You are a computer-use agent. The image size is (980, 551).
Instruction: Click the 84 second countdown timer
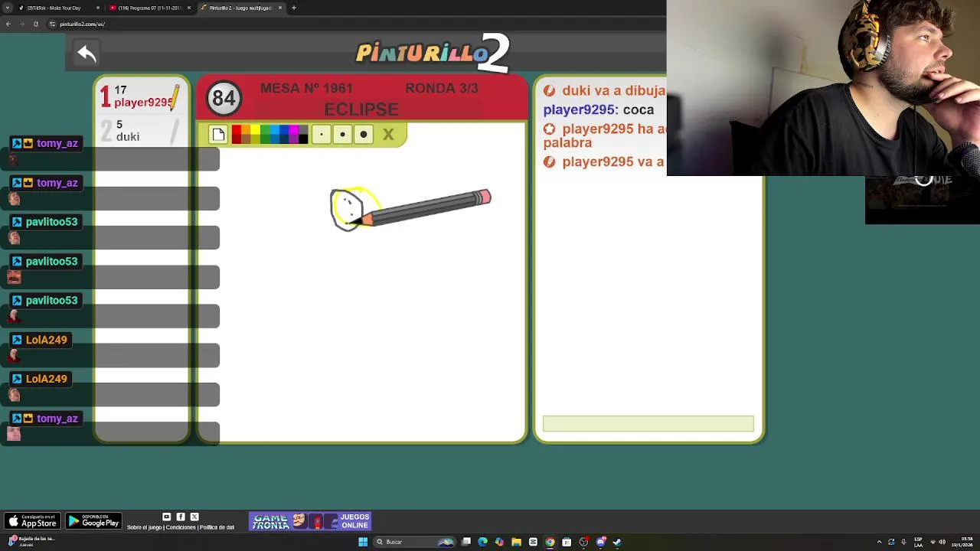tap(224, 98)
